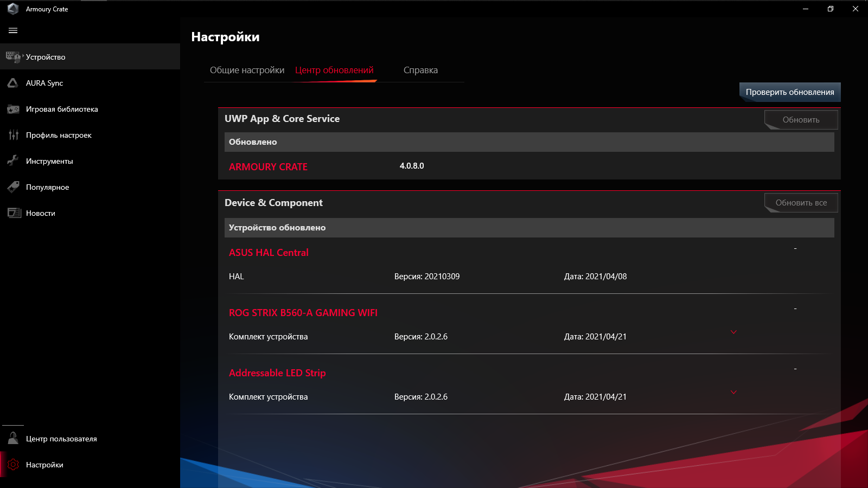This screenshot has width=868, height=488.
Task: Open AURA Sync section
Action: tap(90, 83)
